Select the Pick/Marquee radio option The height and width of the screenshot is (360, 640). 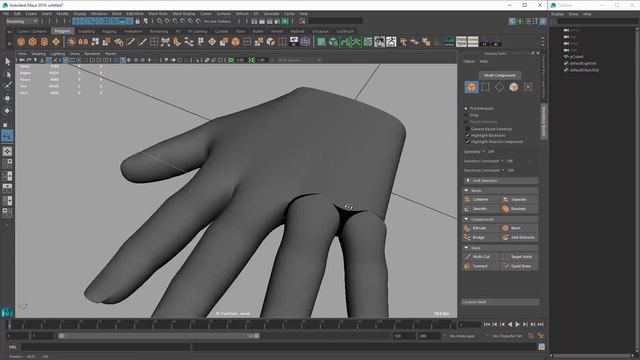(x=466, y=108)
